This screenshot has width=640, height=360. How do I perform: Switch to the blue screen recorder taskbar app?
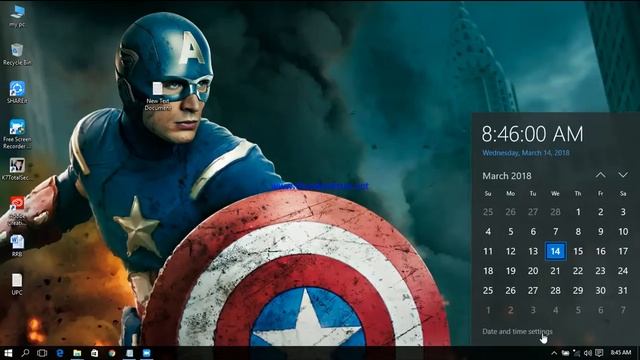147,353
